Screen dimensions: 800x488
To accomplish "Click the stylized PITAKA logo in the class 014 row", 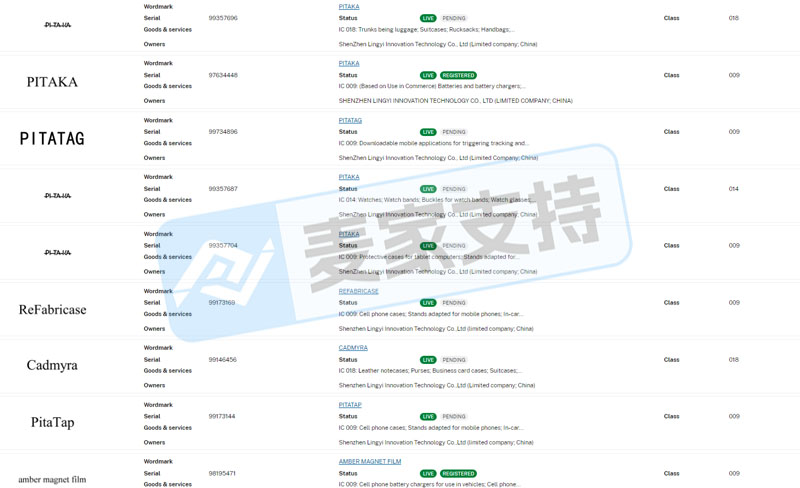I will pyautogui.click(x=58, y=196).
